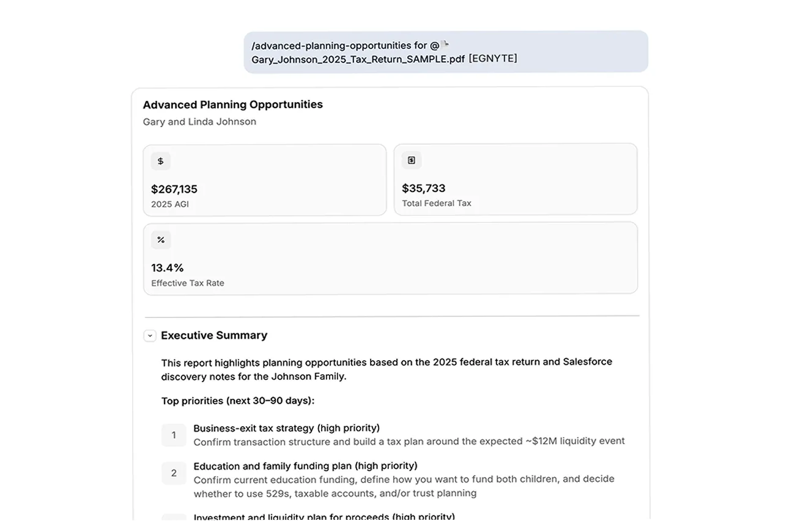Select Business-exit tax strategy priority item
The height and width of the screenshot is (532, 795).
409,435
